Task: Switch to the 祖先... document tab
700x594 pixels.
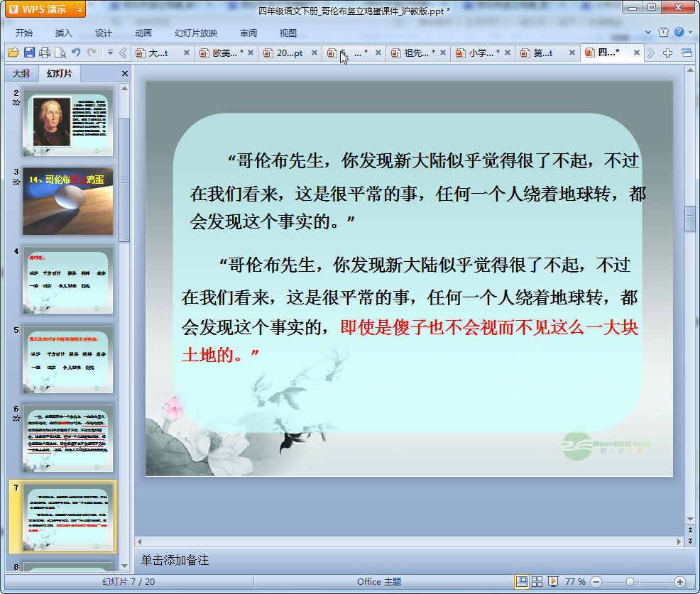Action: pyautogui.click(x=417, y=53)
